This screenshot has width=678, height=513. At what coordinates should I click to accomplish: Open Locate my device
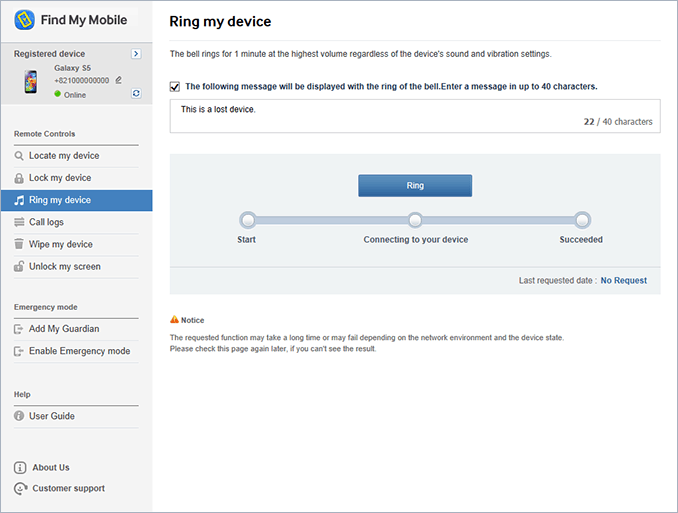64,156
